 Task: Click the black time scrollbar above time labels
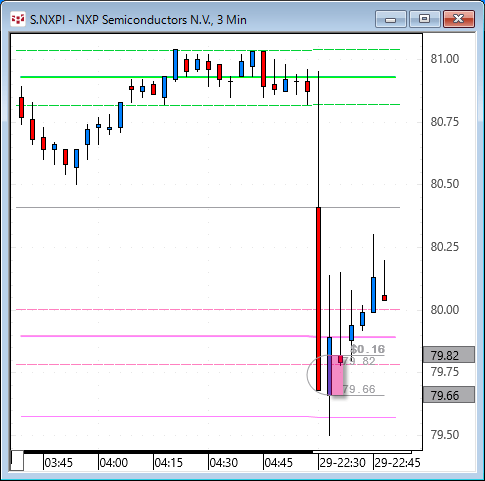tap(168, 452)
